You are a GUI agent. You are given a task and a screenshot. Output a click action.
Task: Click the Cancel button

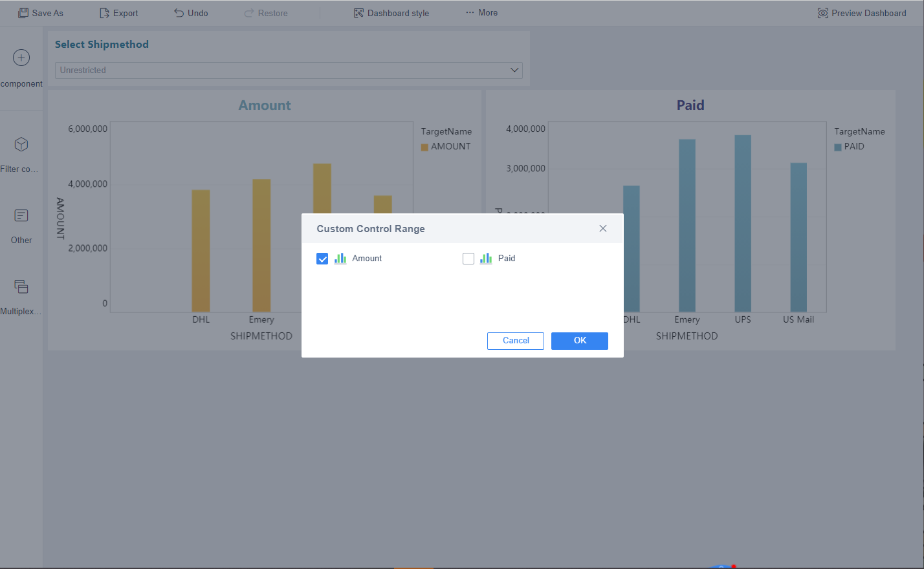pos(516,341)
